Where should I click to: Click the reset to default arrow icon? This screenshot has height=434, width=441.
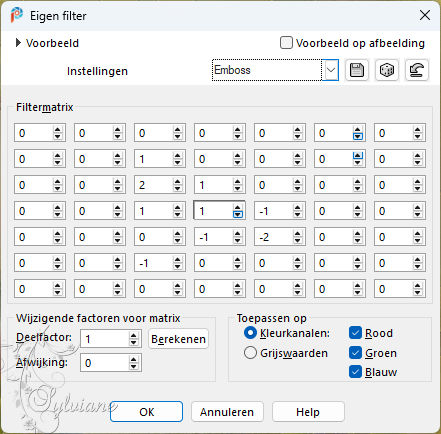tap(417, 70)
